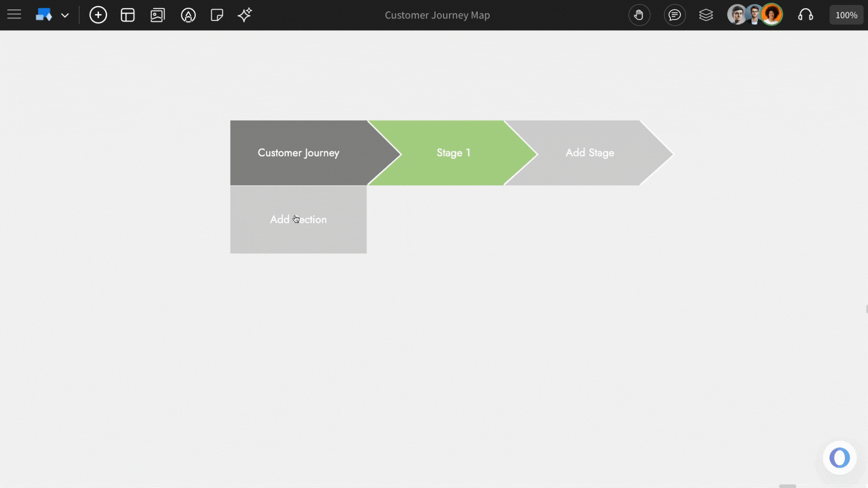
Task: Expand the dropdown chevron beside the logo
Action: point(65,15)
